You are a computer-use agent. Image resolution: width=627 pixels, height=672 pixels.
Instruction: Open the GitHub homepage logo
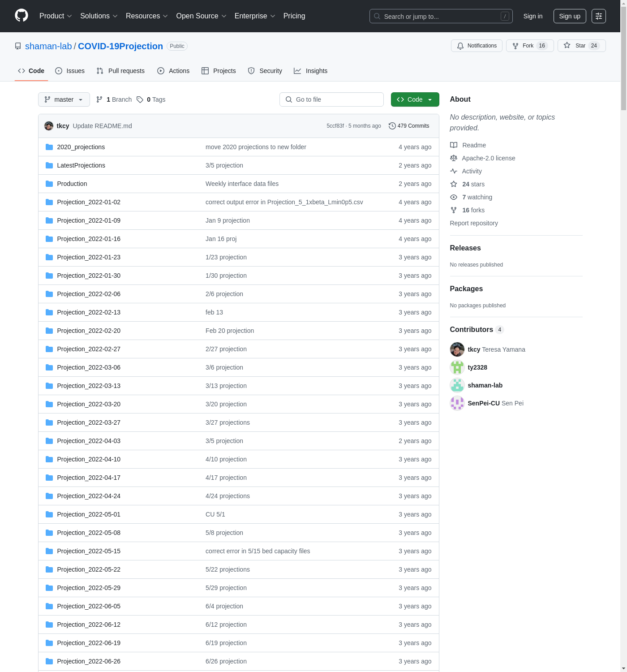point(21,16)
